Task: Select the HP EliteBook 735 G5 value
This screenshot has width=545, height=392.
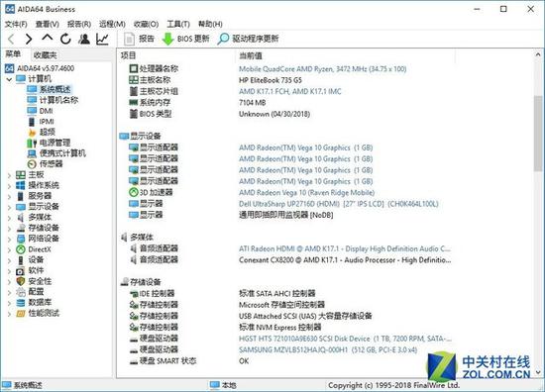Action: click(x=271, y=80)
